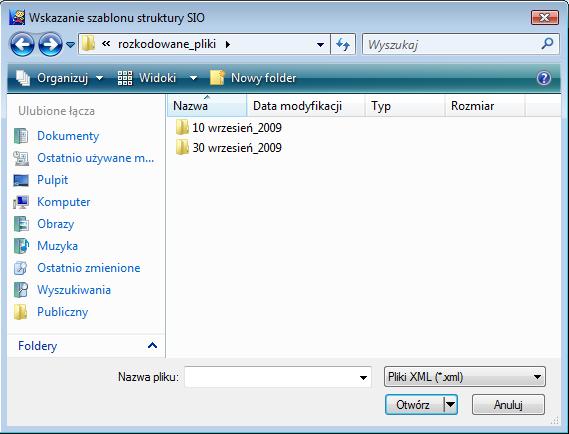Click the folder icon in the address bar
The width and height of the screenshot is (569, 434).
(88, 44)
